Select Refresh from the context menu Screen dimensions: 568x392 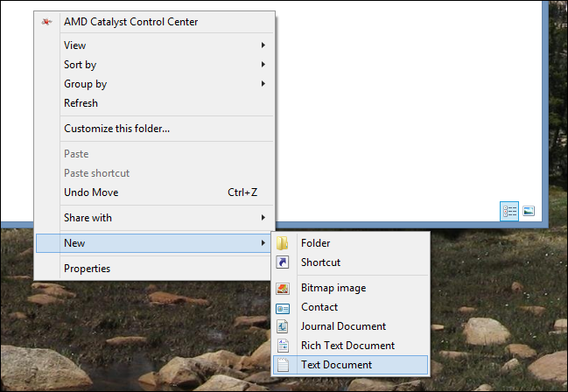tap(81, 103)
